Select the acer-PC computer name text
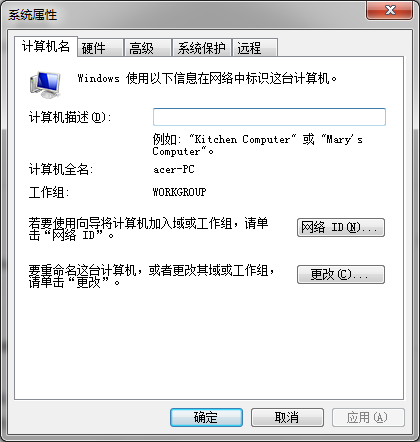This screenshot has height=442, width=420. click(174, 170)
